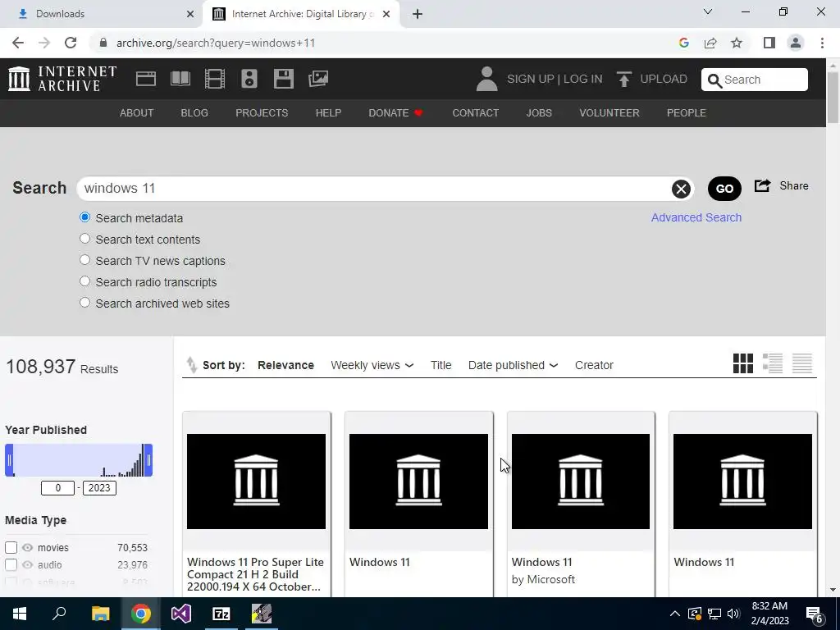This screenshot has height=630, width=840.
Task: Switch to tile grid view
Action: coord(743,363)
